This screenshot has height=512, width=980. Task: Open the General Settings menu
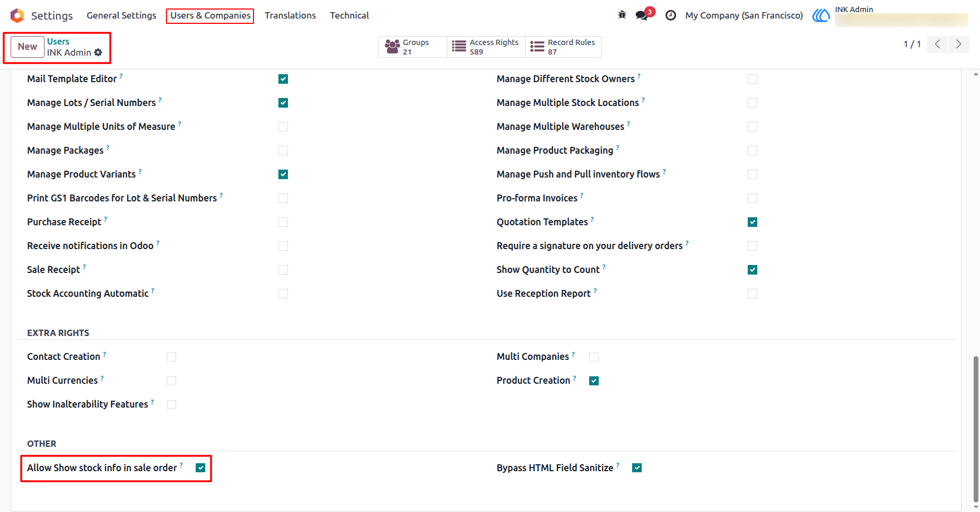pyautogui.click(x=121, y=15)
